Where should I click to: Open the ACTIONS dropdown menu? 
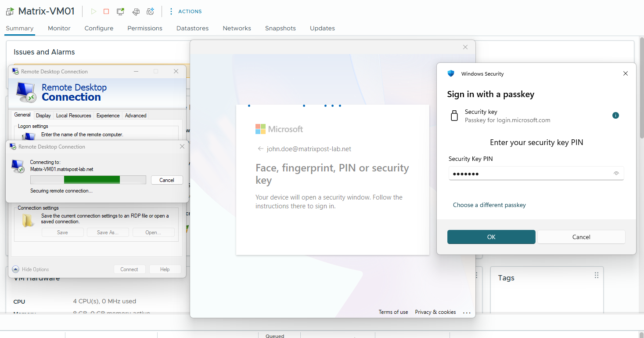tap(185, 11)
